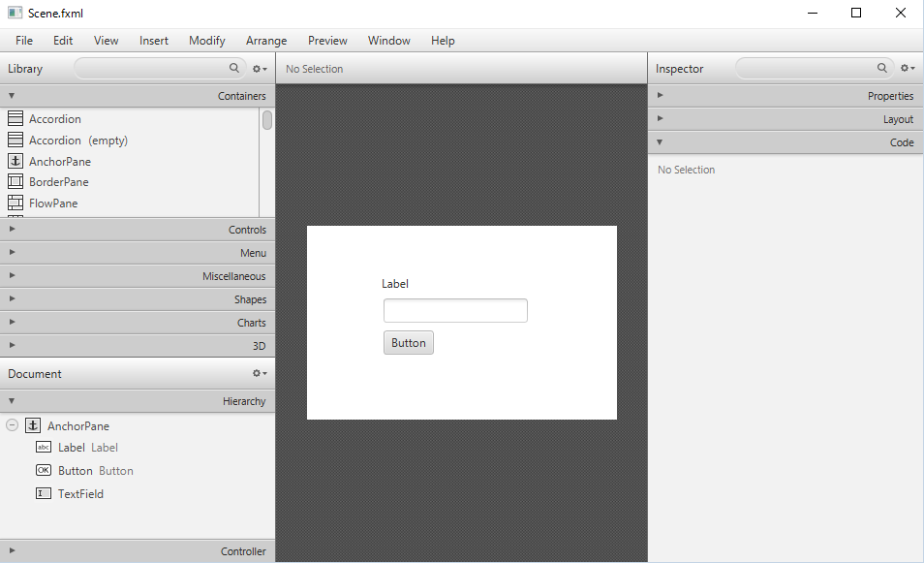Open the Arrange menu
This screenshot has width=924, height=563.
[x=265, y=41]
